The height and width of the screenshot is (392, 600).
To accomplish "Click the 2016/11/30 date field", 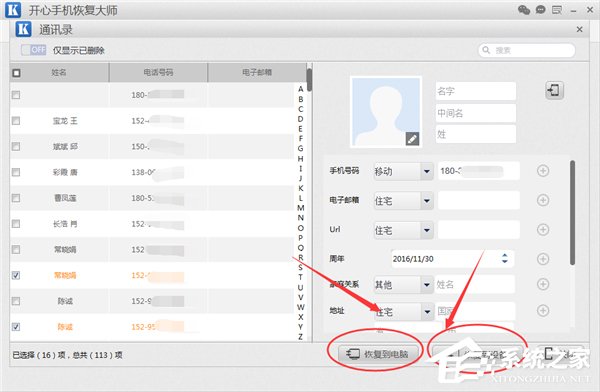I will point(453,259).
